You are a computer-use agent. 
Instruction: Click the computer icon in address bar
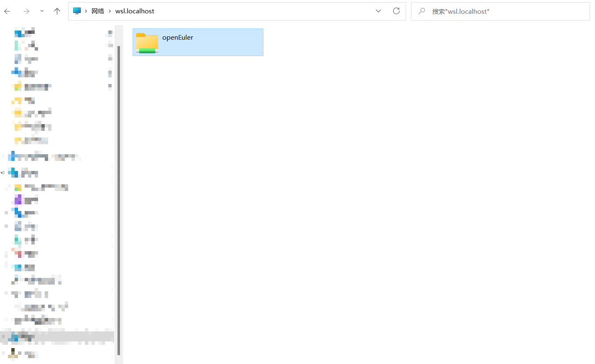pos(77,11)
